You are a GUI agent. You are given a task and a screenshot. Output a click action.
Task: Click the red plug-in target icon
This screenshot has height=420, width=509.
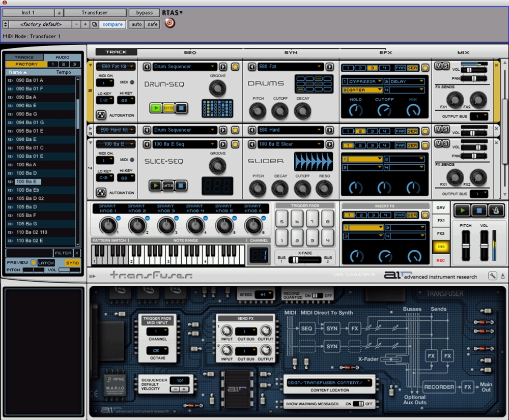(x=169, y=23)
